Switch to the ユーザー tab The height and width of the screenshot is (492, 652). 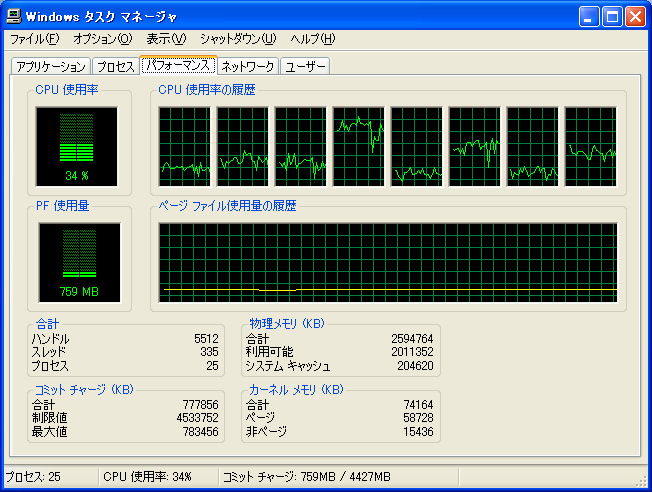pos(305,67)
